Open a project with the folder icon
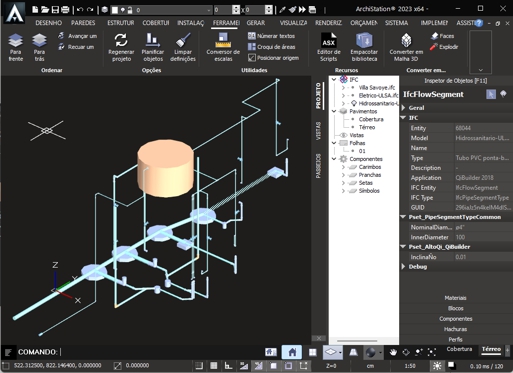The image size is (513, 373). (x=45, y=10)
